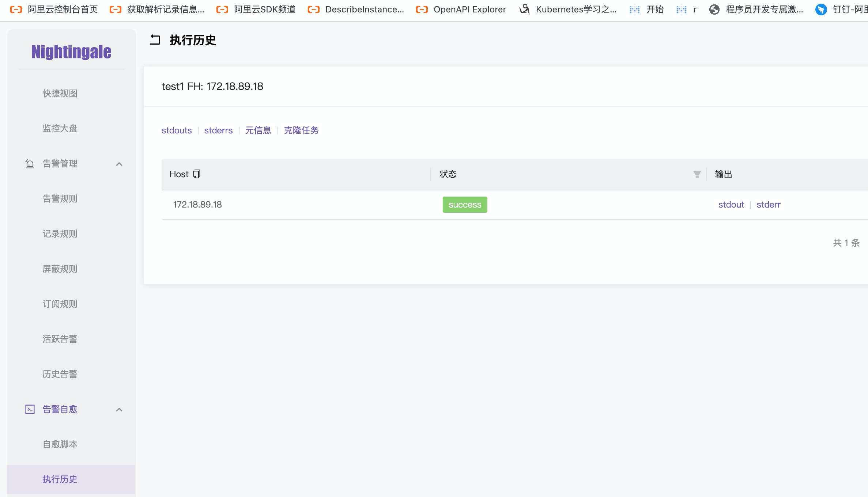Click the terminal icon beside 告警自愈
The image size is (868, 497).
pos(30,409)
